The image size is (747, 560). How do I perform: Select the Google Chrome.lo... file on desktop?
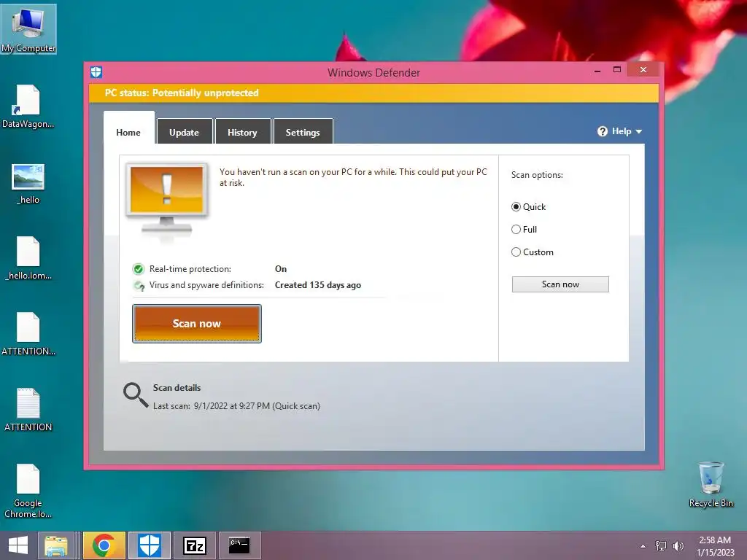(28, 491)
